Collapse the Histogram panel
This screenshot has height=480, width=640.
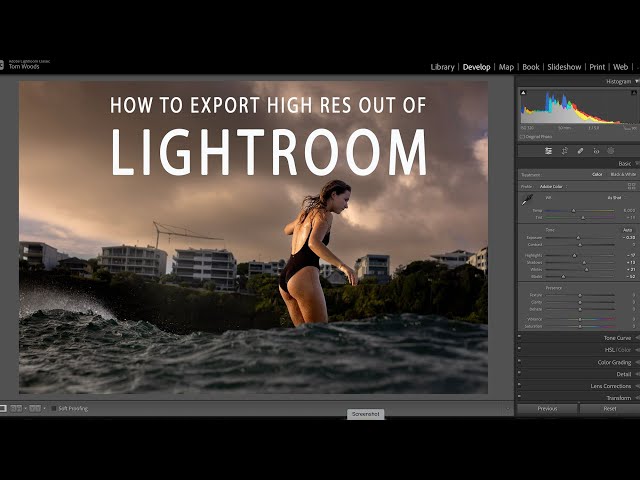[637, 82]
